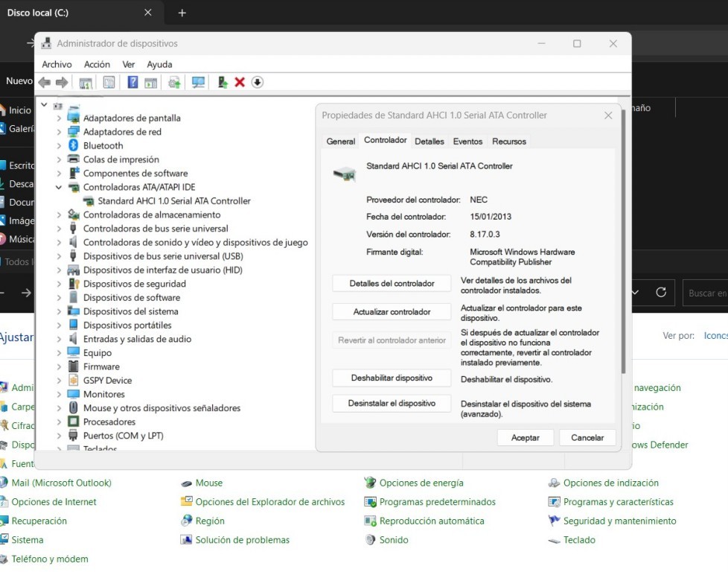Click the black down arrow disable device icon

[x=258, y=82]
